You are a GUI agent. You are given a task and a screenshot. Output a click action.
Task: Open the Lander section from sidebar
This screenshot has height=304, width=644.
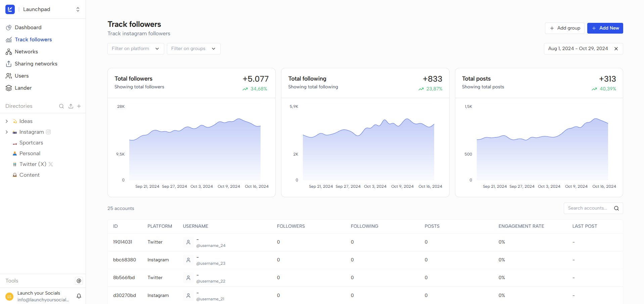point(23,88)
